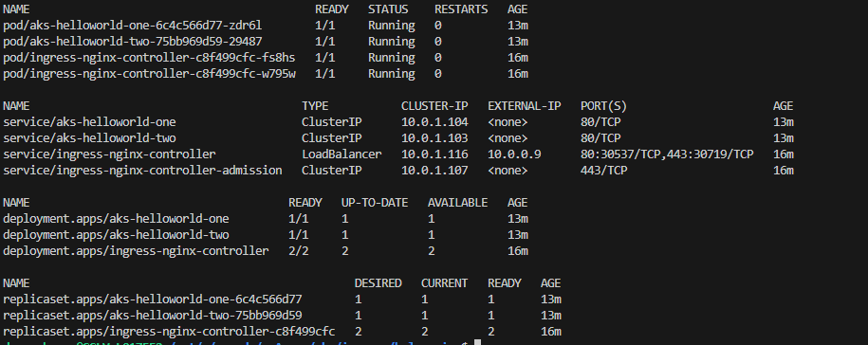Click the STATUS column header
868x345 pixels.
coord(388,9)
